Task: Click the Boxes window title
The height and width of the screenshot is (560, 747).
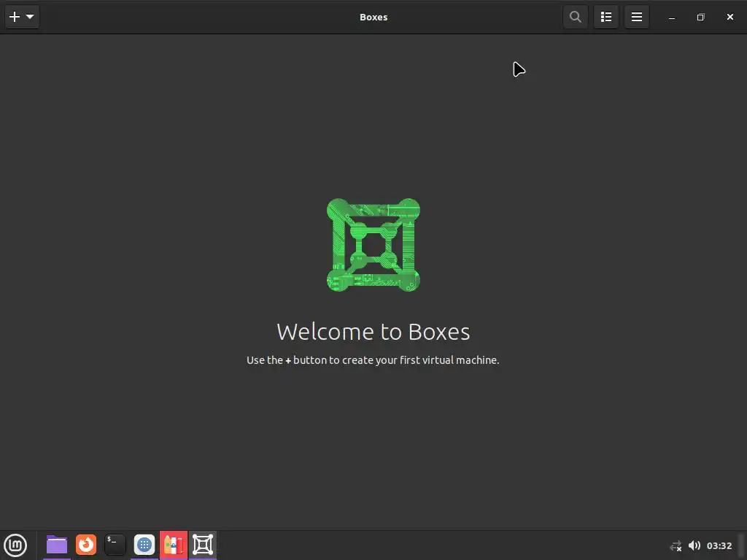Action: tap(373, 17)
